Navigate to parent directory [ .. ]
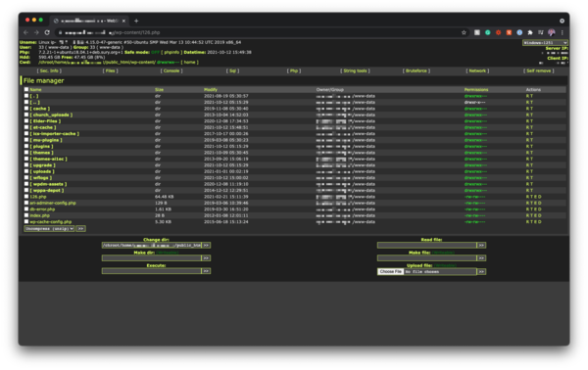Image resolution: width=588 pixels, height=370 pixels. point(35,102)
